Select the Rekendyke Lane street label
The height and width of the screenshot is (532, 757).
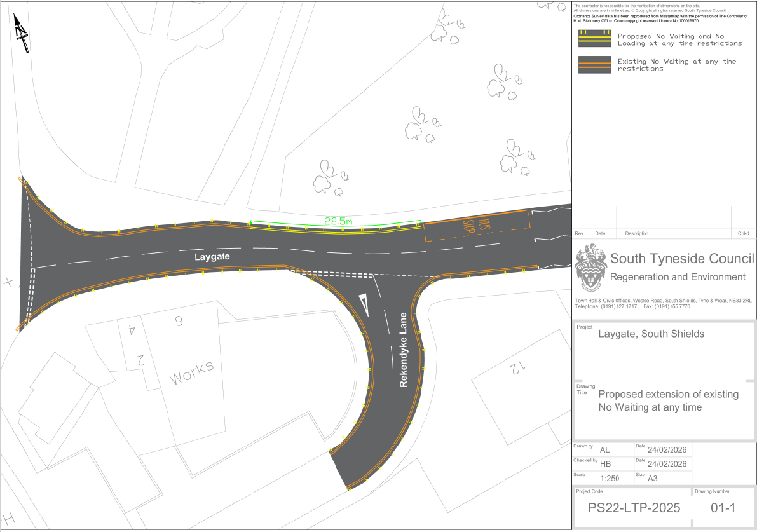(403, 350)
